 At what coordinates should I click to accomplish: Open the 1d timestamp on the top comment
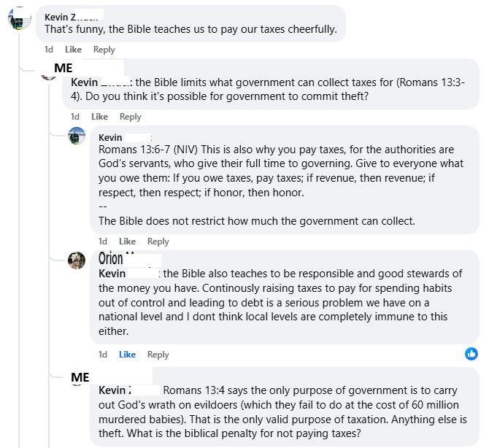tap(49, 50)
